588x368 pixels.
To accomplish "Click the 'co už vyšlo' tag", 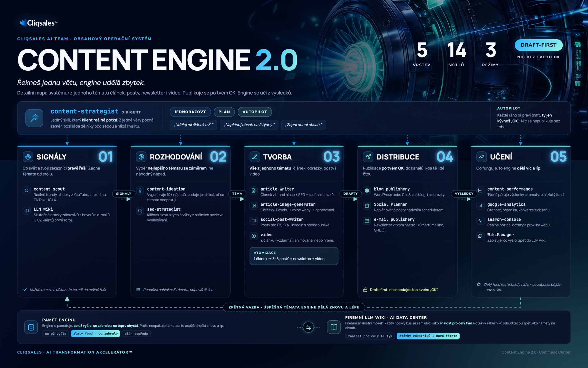I will (x=56, y=333).
